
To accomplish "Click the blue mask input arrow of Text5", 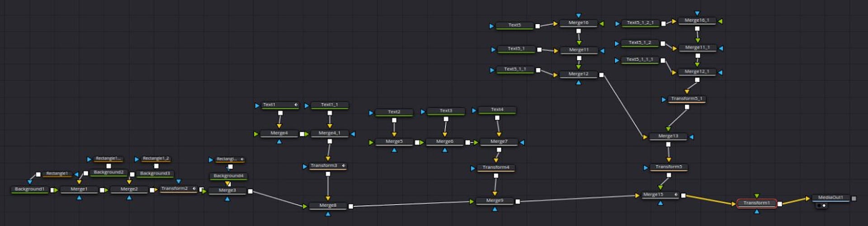I will (491, 26).
